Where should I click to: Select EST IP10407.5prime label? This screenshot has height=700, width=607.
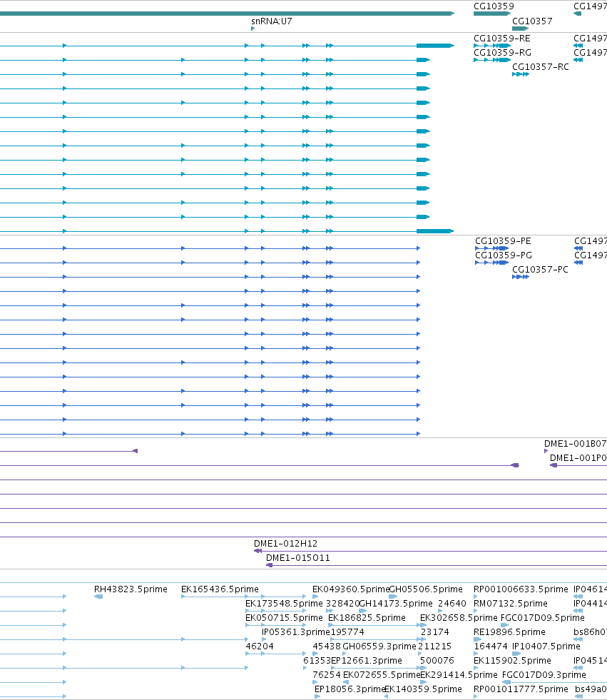point(546,646)
